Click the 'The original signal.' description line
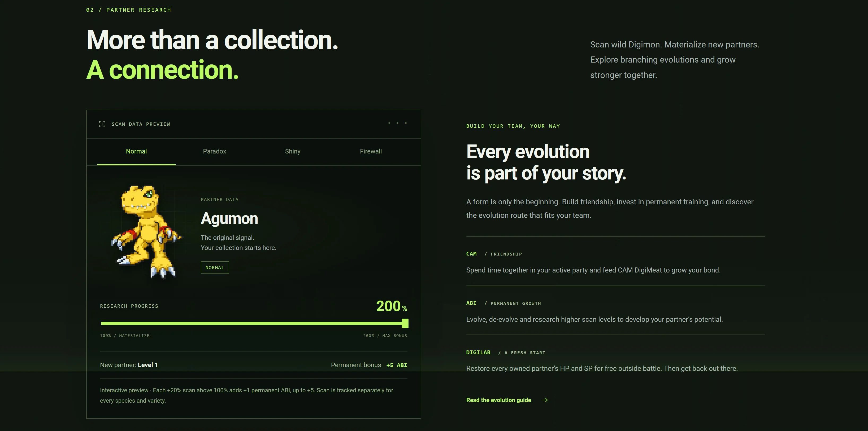Screen dimensions: 868x431 coord(227,238)
